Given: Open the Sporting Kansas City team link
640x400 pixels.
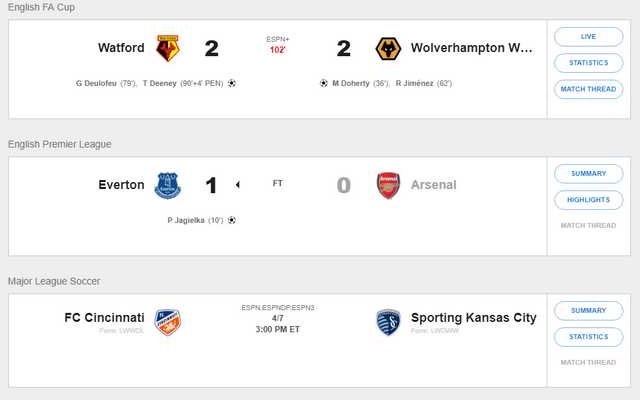Looking at the screenshot, I should [x=473, y=318].
